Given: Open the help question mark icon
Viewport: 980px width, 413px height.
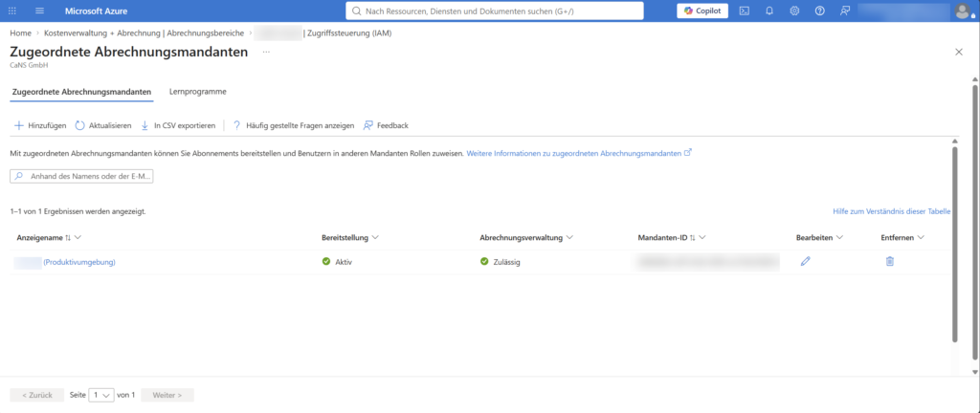Looking at the screenshot, I should [x=820, y=11].
